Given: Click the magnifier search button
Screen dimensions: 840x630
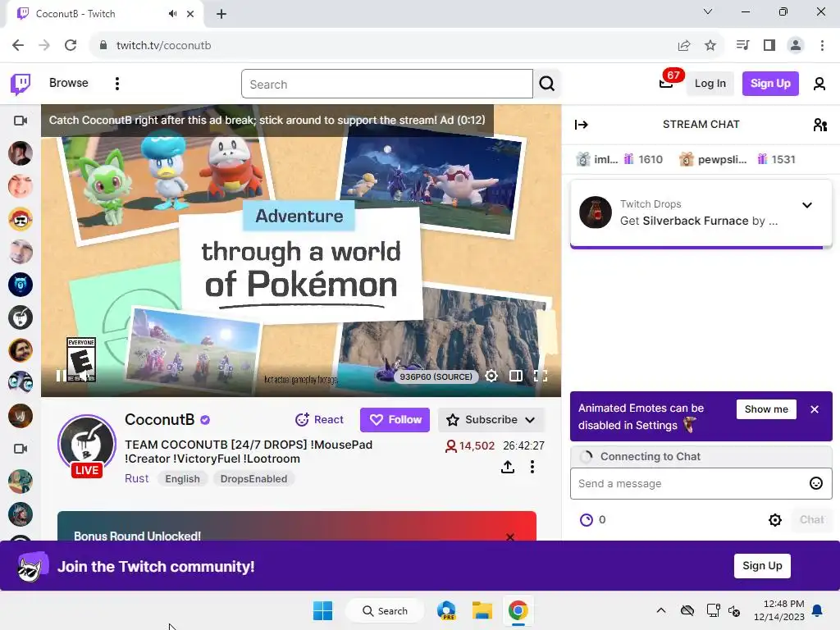Looking at the screenshot, I should click(547, 84).
